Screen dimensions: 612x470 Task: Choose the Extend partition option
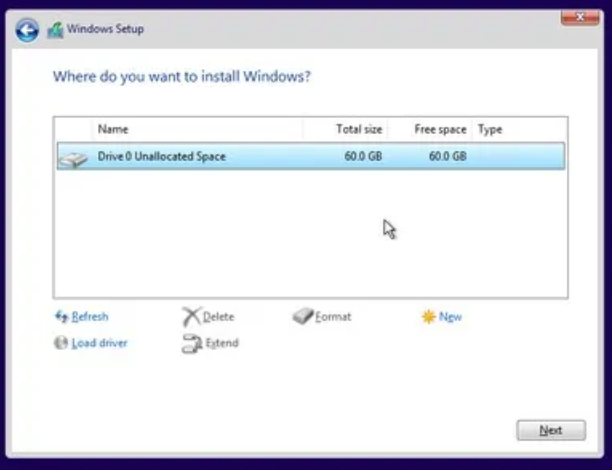tap(222, 343)
